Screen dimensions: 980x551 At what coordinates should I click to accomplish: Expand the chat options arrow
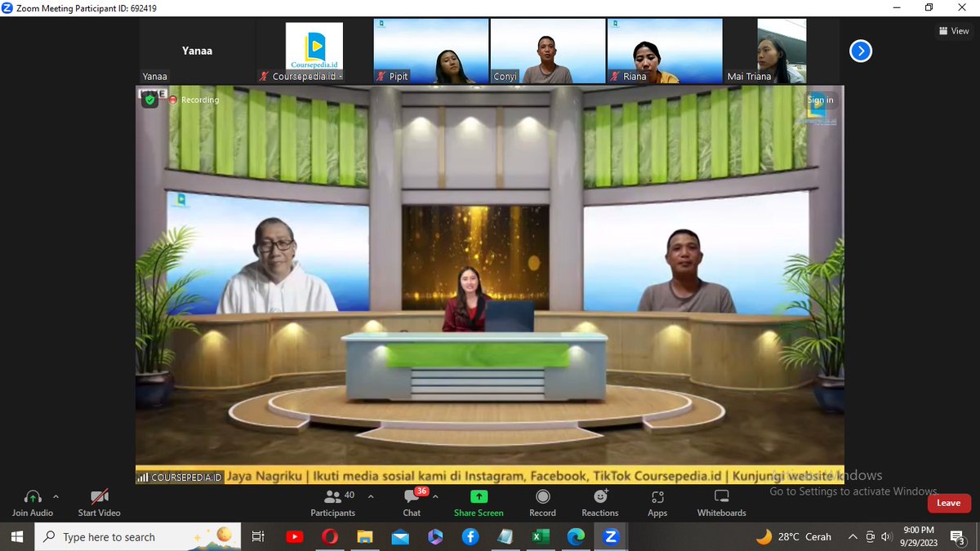click(x=435, y=496)
